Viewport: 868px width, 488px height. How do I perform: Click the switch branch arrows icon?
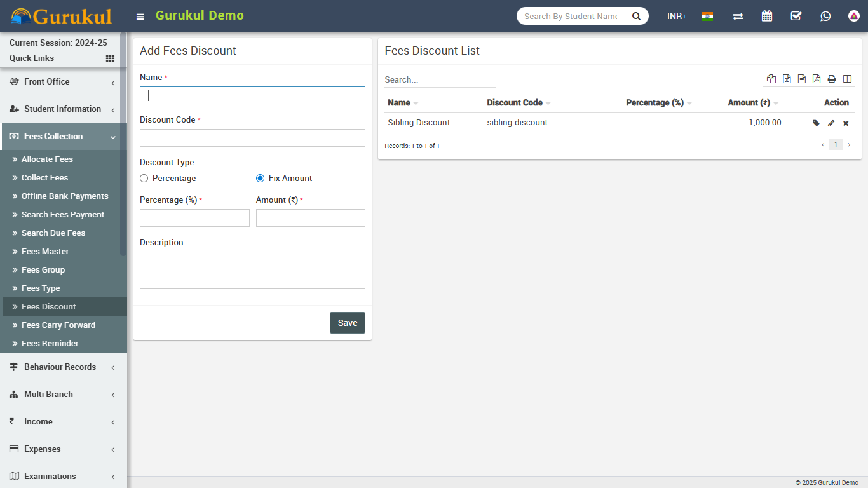tap(738, 17)
